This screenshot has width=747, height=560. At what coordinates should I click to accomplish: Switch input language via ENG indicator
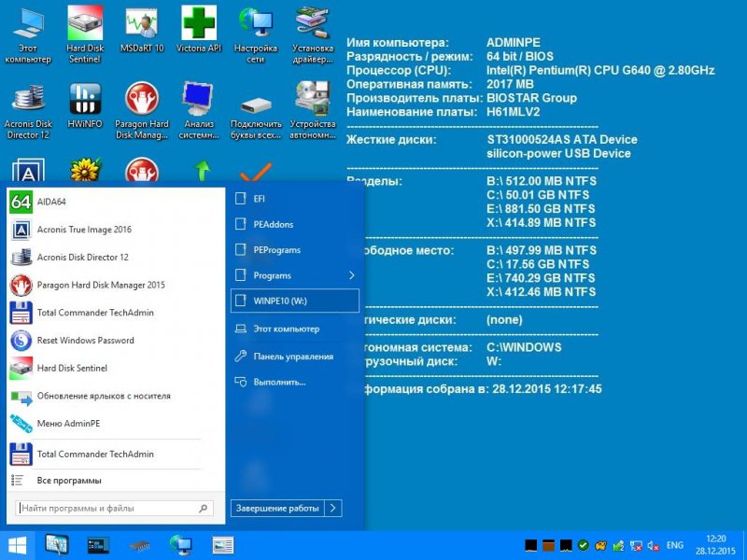(674, 545)
